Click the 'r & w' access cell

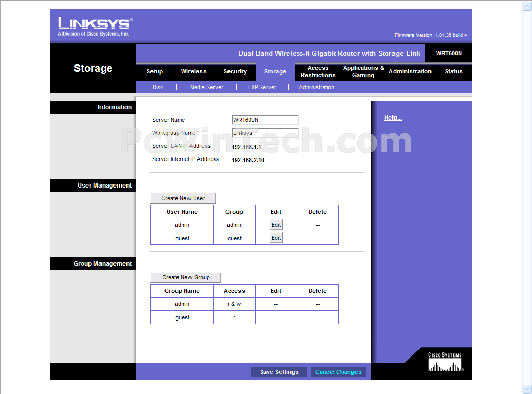[x=234, y=304]
